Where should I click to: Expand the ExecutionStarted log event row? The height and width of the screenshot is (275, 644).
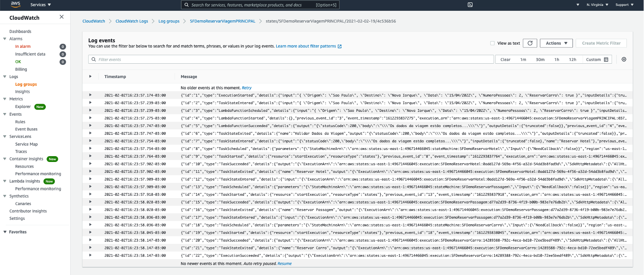point(90,95)
